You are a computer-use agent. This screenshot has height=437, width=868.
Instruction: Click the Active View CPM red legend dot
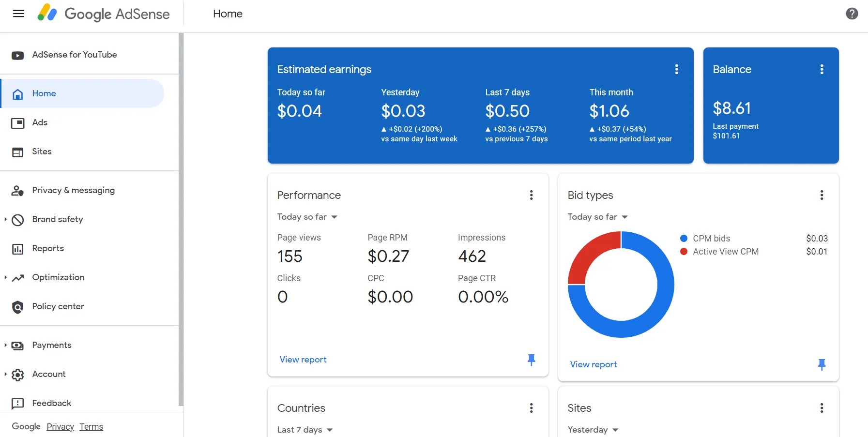coord(684,252)
